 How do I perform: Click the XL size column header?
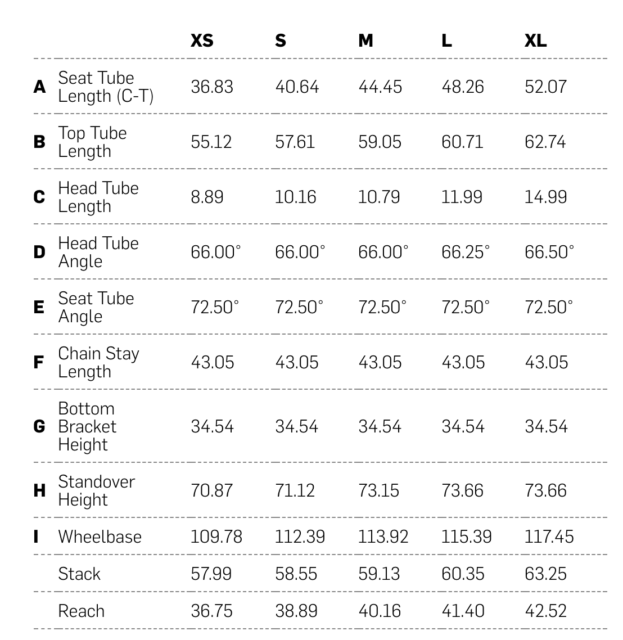point(535,41)
